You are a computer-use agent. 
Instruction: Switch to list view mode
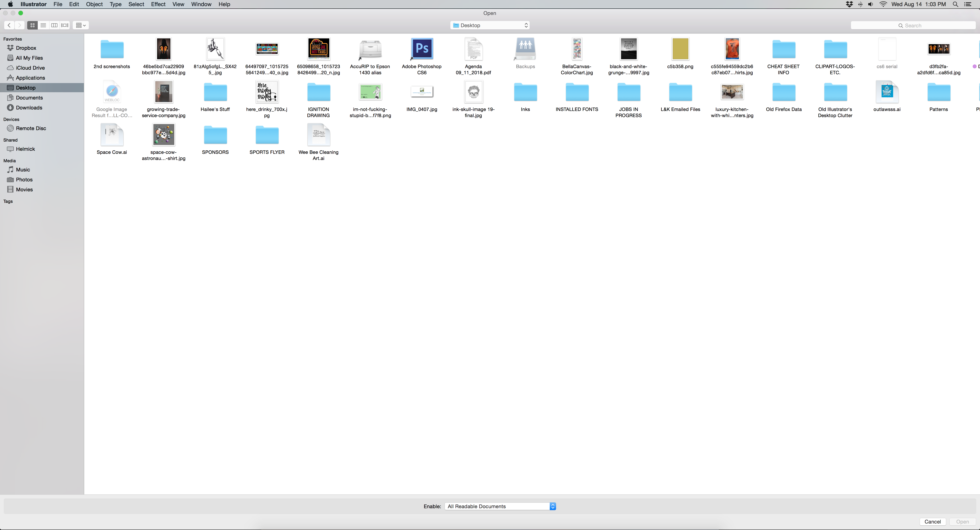click(43, 25)
